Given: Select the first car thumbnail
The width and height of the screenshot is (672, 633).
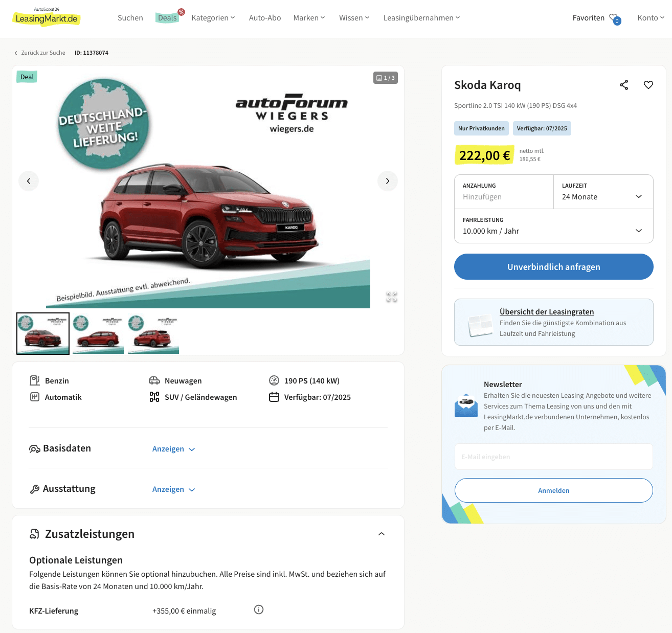Looking at the screenshot, I should coord(43,333).
